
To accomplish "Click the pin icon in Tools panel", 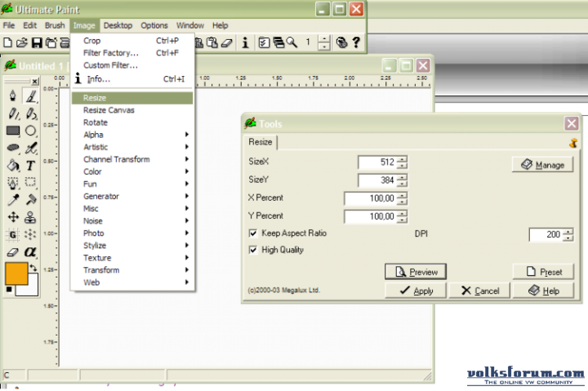I will (x=573, y=143).
